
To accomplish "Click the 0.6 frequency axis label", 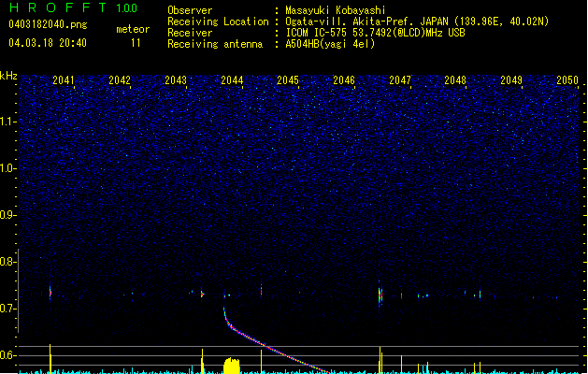I will (8, 355).
